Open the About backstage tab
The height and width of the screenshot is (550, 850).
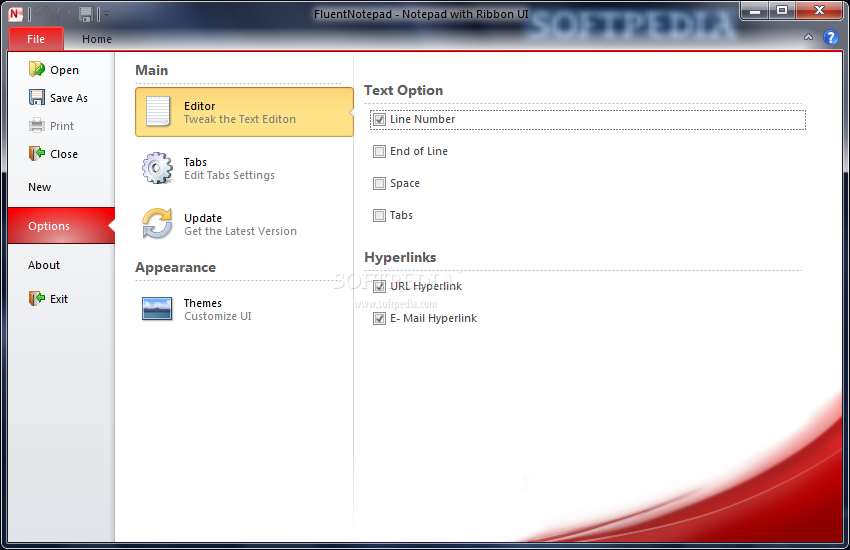61,265
